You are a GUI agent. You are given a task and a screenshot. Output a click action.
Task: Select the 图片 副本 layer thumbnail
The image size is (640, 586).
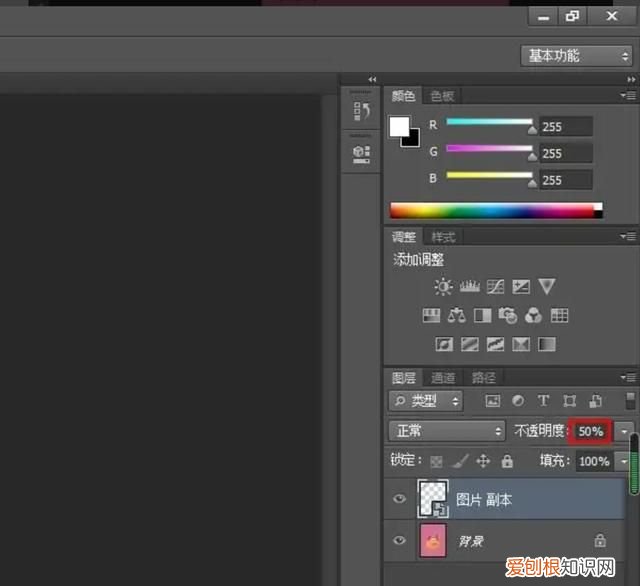coord(433,499)
